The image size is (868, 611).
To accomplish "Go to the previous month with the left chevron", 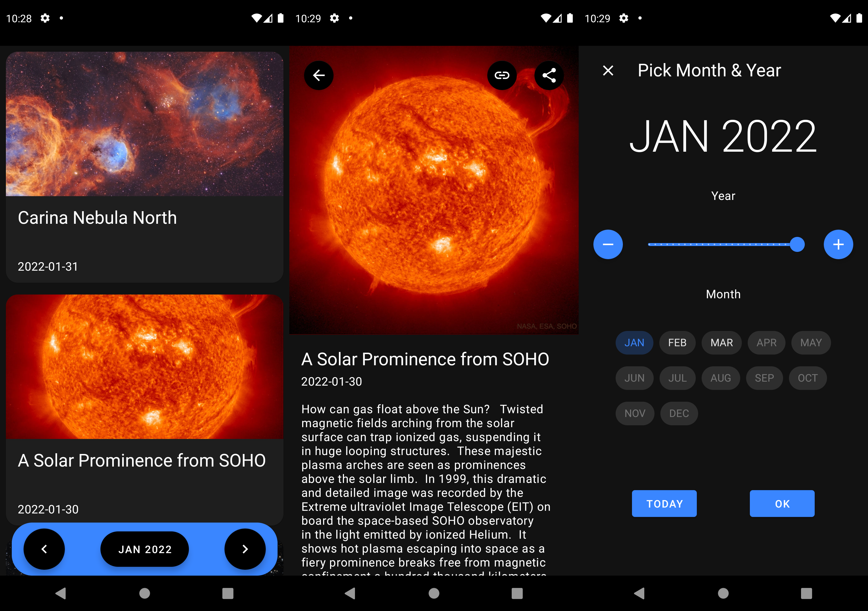I will 44,549.
